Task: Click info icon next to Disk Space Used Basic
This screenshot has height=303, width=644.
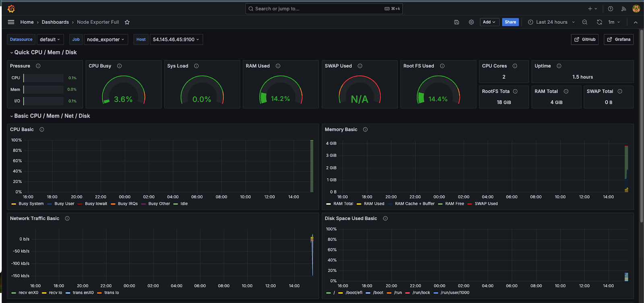Action: point(385,218)
